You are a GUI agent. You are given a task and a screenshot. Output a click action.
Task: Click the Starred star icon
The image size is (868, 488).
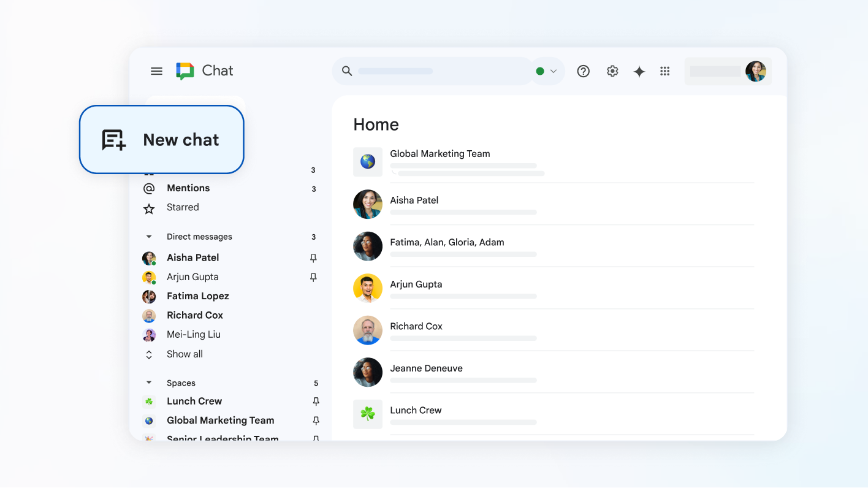click(x=149, y=208)
